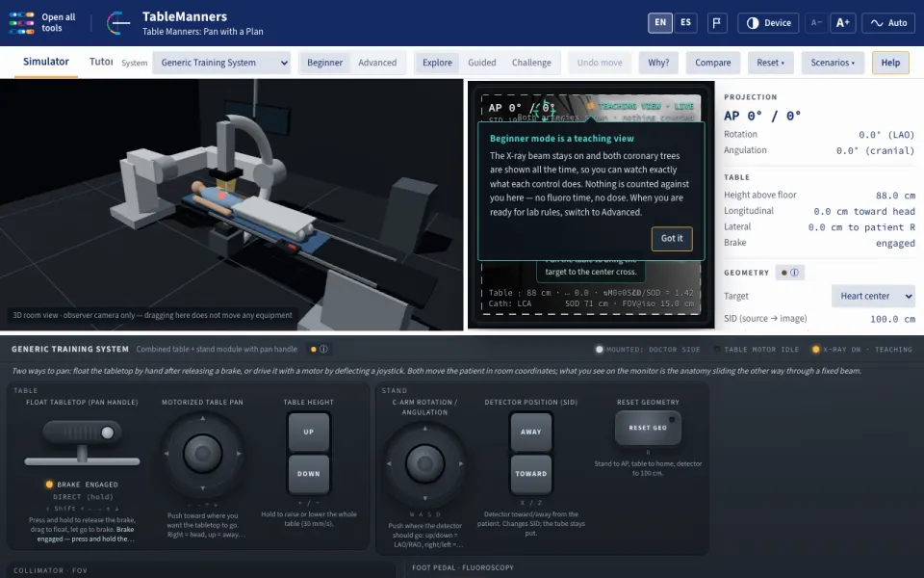The width and height of the screenshot is (924, 578).
Task: Click the X-ray teaching view monitor
Action: point(591,204)
